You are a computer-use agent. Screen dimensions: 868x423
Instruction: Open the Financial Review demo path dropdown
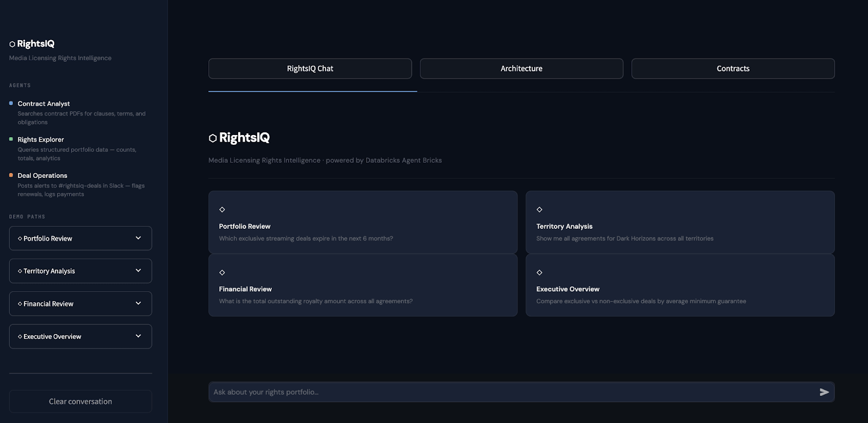click(80, 304)
